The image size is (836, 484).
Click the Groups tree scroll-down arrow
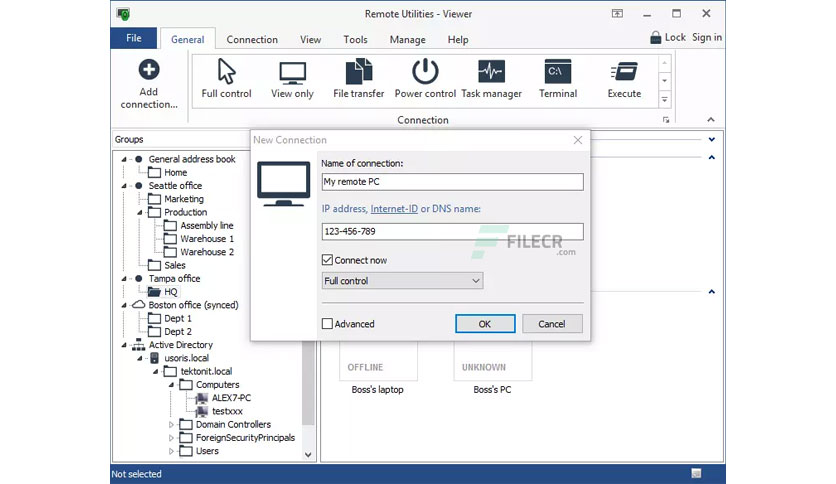pyautogui.click(x=308, y=455)
